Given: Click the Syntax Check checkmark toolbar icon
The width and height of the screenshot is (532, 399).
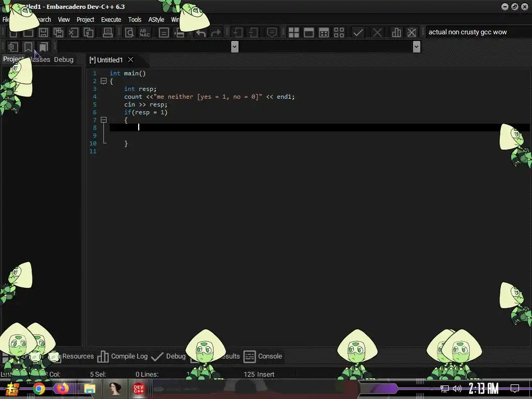Looking at the screenshot, I should [x=358, y=33].
